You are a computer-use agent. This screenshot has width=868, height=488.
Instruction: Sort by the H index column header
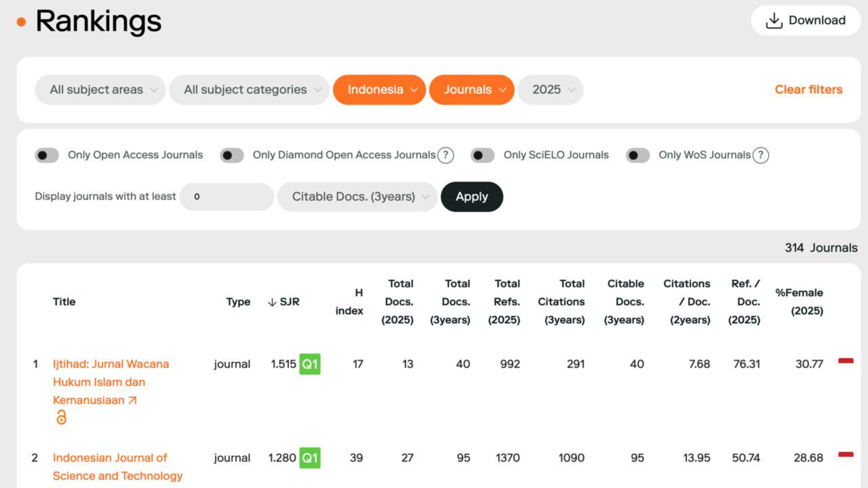349,302
